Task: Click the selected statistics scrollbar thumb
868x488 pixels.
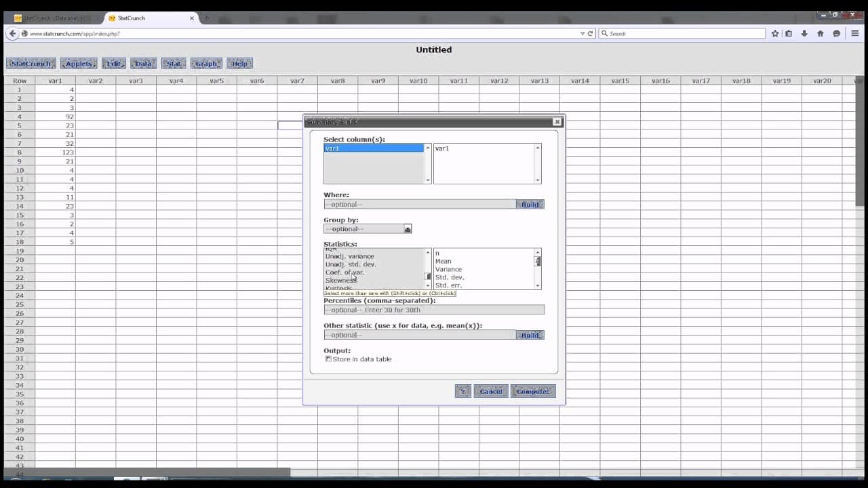Action: point(538,260)
